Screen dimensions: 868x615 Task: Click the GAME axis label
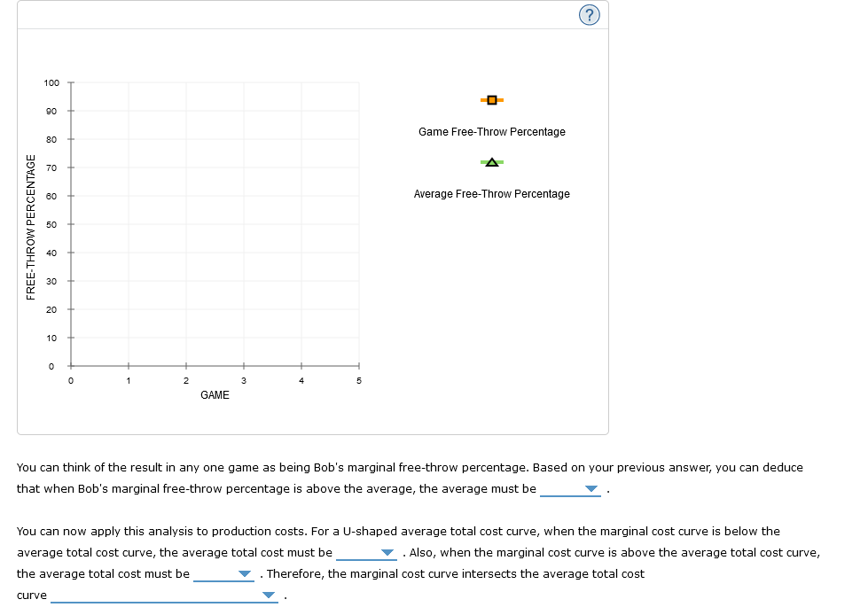[x=215, y=395]
